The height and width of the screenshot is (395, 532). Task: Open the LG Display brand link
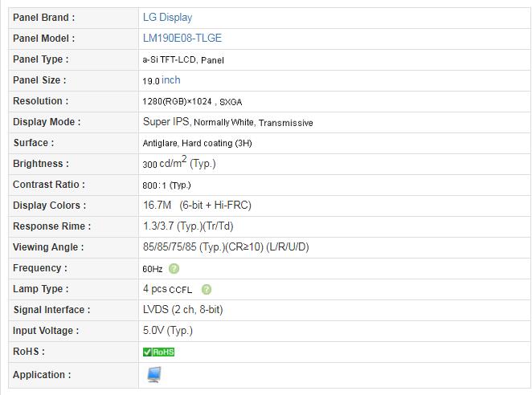[167, 18]
